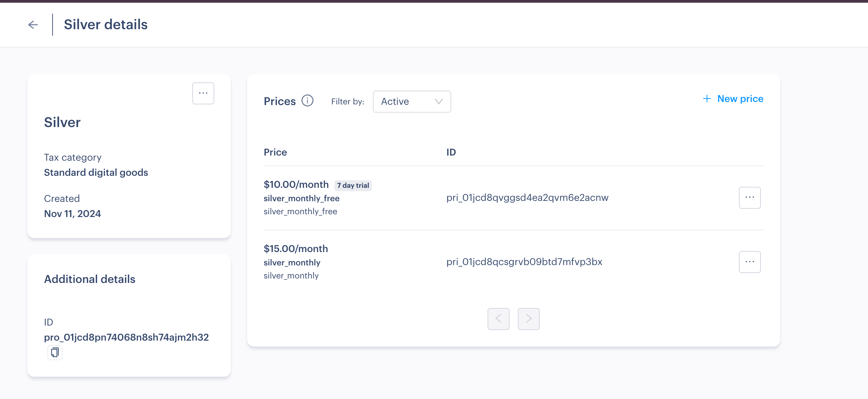Go to previous page of prices

[498, 319]
